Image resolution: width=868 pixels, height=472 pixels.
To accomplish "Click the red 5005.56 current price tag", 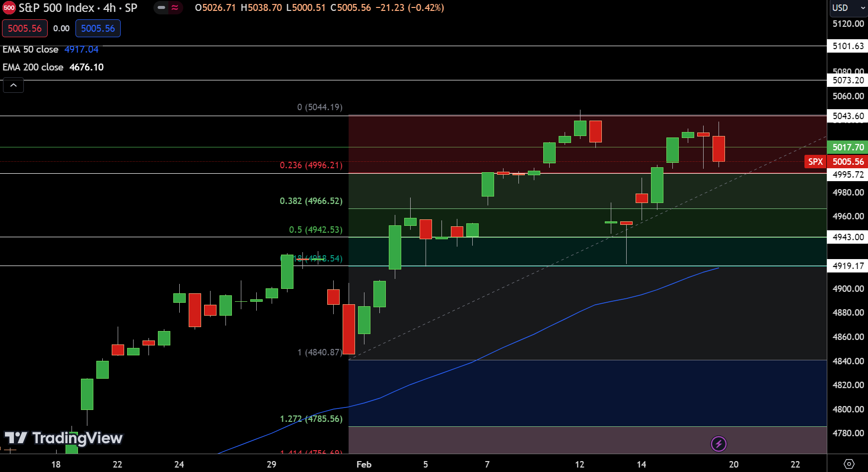I will tap(848, 161).
